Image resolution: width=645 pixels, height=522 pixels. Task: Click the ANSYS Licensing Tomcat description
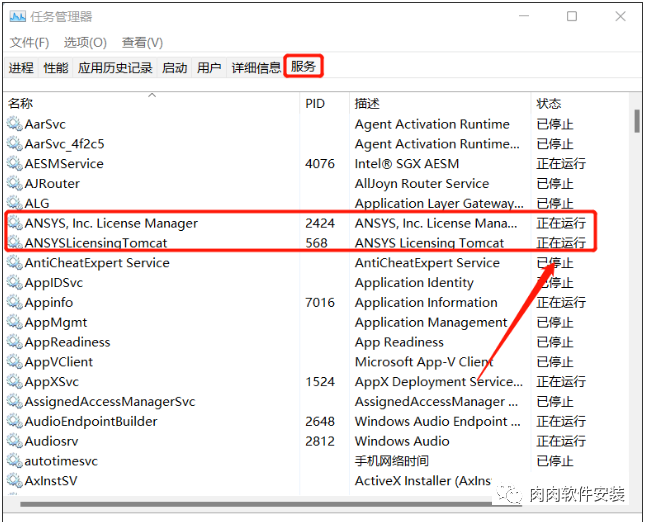coord(429,243)
